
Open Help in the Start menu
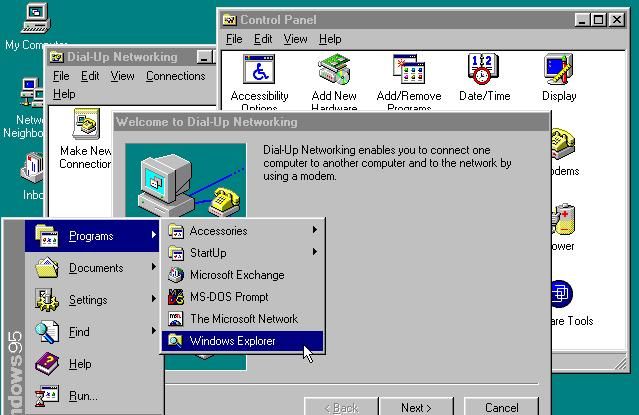tap(92, 364)
